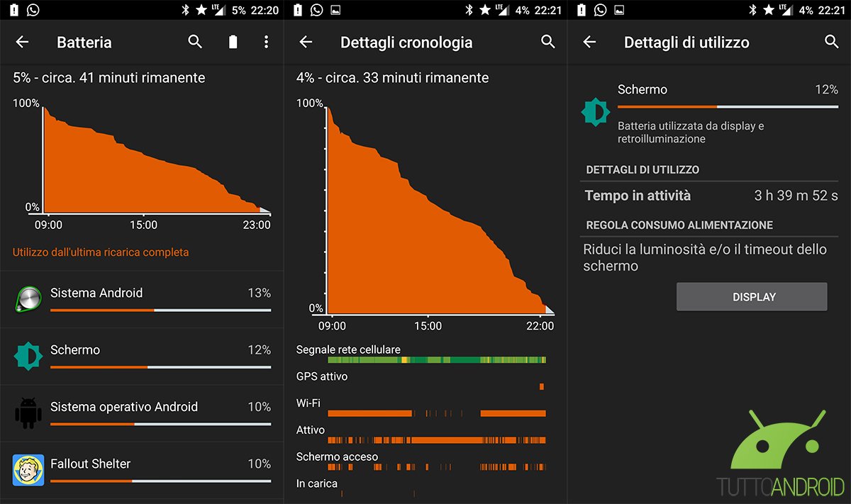Open Fallout Shelter battery usage details
The height and width of the screenshot is (504, 851).
[142, 469]
